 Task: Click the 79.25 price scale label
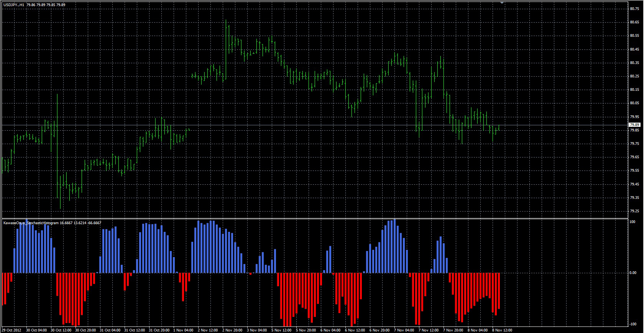click(x=634, y=211)
